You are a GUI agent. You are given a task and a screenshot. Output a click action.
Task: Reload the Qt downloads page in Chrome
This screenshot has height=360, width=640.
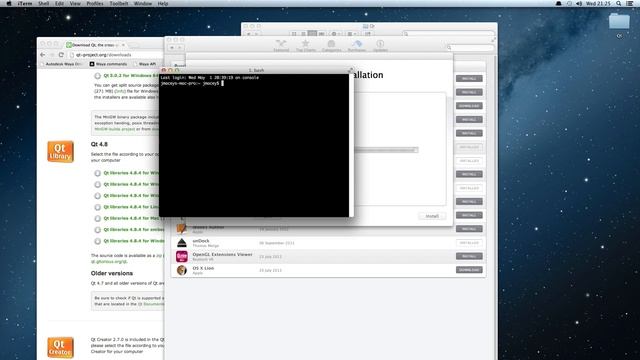point(61,55)
